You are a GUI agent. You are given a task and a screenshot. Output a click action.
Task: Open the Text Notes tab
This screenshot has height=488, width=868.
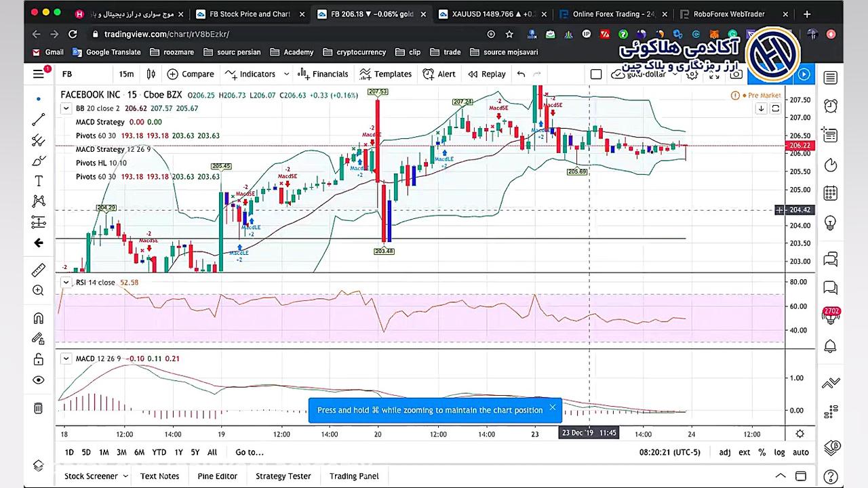click(x=160, y=476)
